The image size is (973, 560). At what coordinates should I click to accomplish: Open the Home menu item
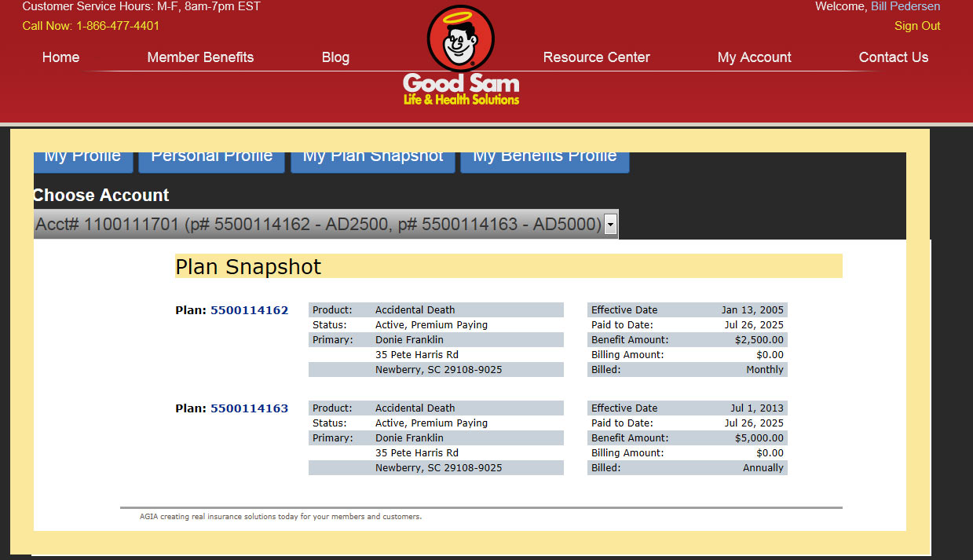[x=60, y=57]
